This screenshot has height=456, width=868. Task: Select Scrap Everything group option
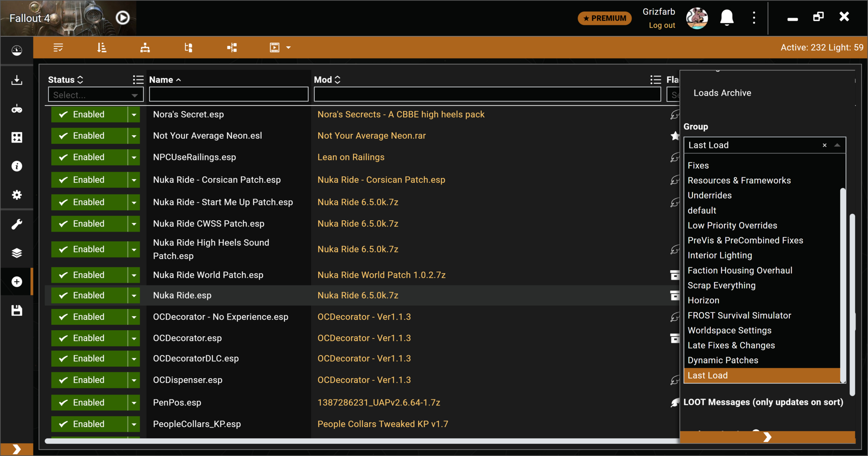click(762, 285)
